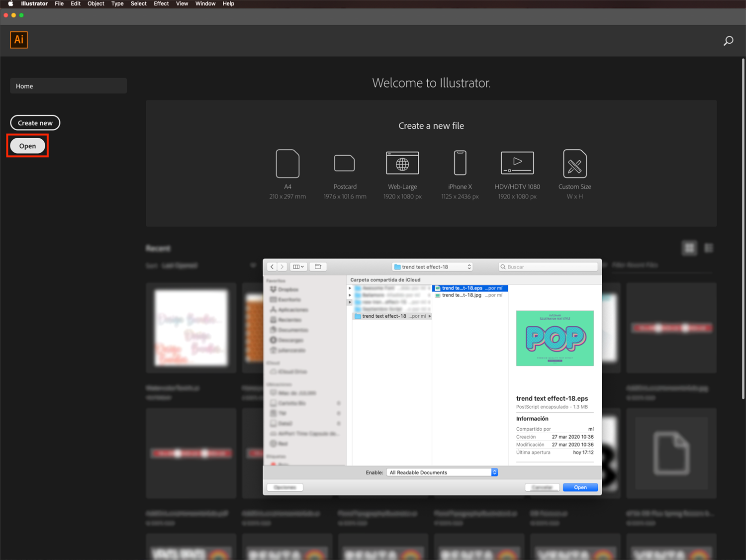Open the Enable 'All Readable Documents' dropdown

tap(442, 472)
